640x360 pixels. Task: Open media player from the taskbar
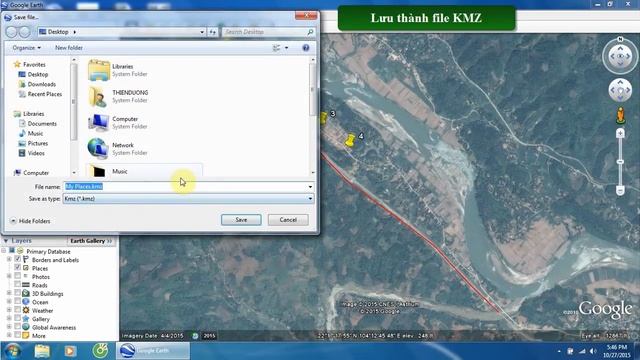70,351
